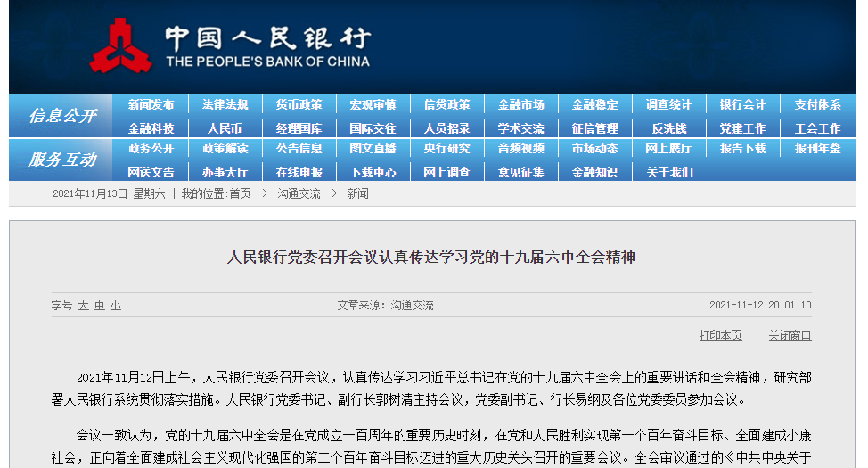
Task: Click the 服务互动 category header
Action: pyautogui.click(x=62, y=160)
